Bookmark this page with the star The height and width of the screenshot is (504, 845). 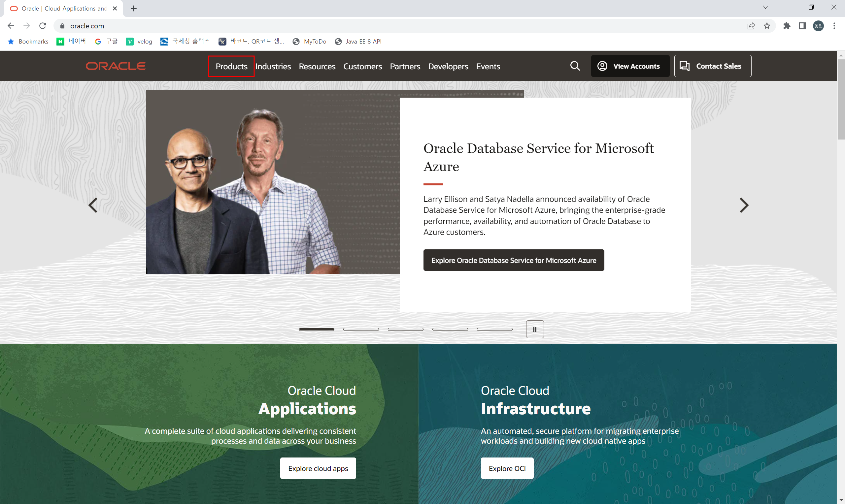coord(767,26)
